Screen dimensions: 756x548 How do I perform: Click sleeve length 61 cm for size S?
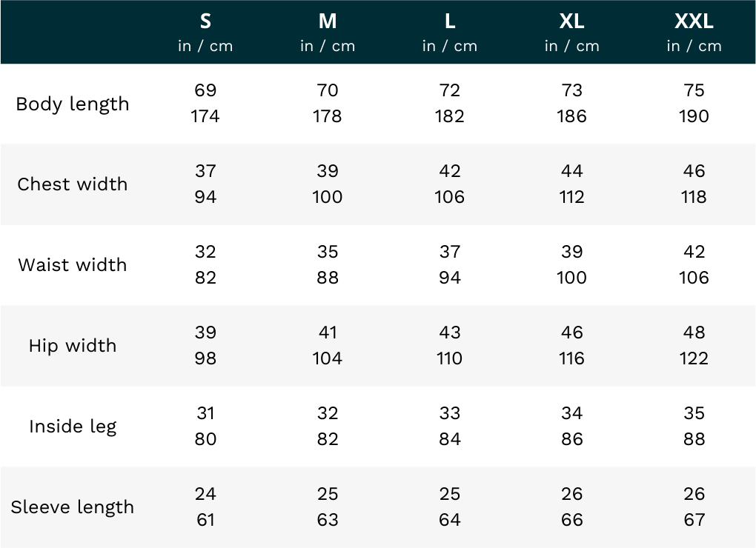tap(205, 520)
